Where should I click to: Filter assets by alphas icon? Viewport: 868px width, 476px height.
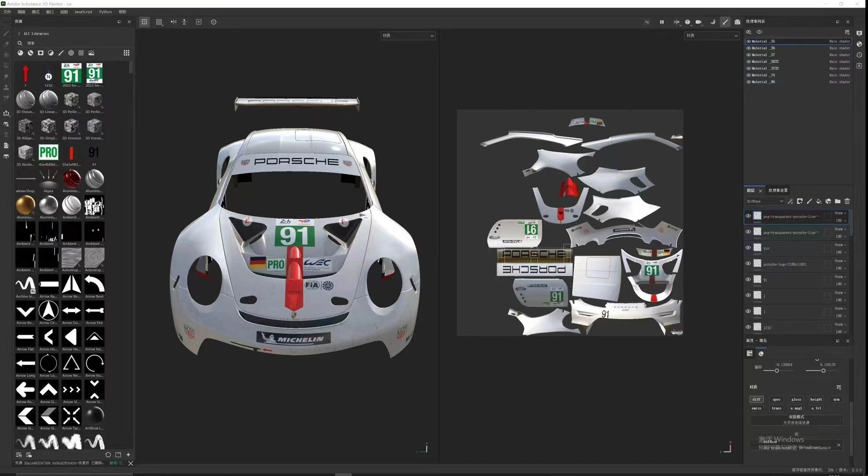(x=71, y=53)
